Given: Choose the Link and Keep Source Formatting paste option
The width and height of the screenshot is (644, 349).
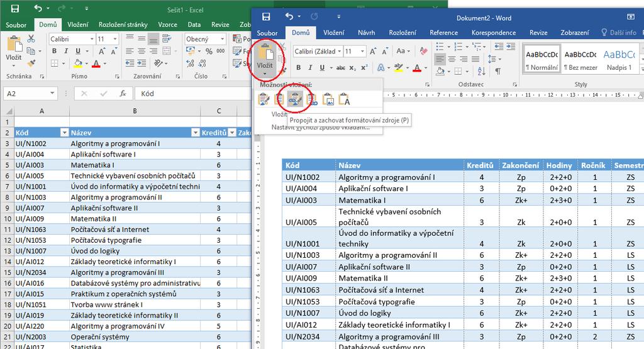Looking at the screenshot, I should point(295,99).
